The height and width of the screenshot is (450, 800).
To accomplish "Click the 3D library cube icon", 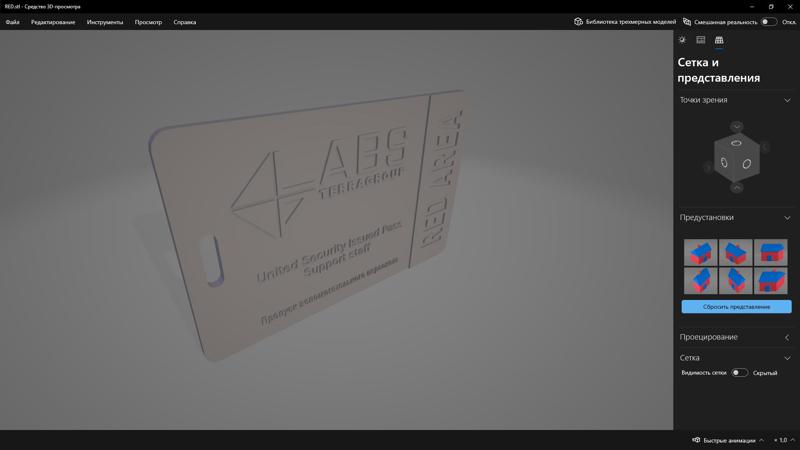I will (x=578, y=22).
